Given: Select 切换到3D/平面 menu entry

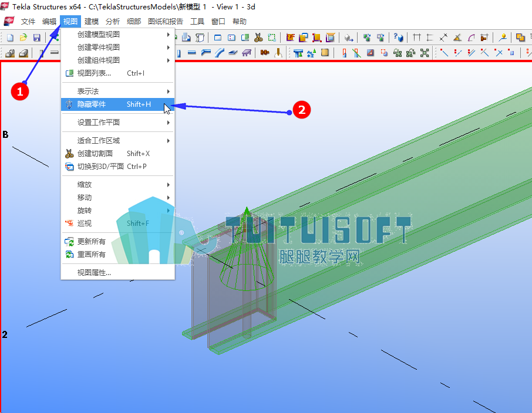Looking at the screenshot, I should click(x=117, y=167).
